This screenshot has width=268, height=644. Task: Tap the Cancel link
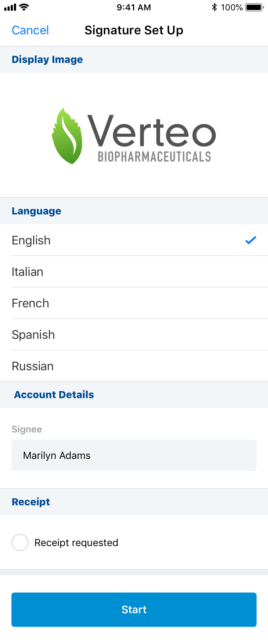tap(30, 30)
